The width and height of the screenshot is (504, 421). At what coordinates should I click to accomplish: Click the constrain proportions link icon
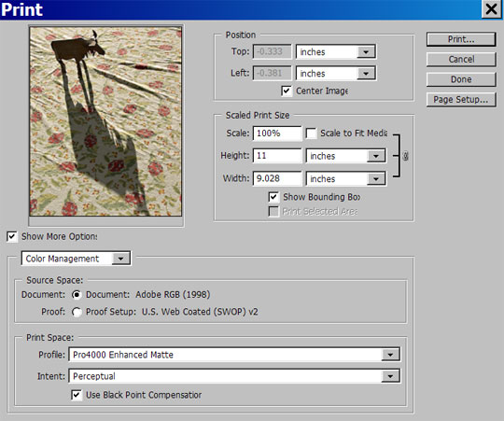tap(405, 156)
